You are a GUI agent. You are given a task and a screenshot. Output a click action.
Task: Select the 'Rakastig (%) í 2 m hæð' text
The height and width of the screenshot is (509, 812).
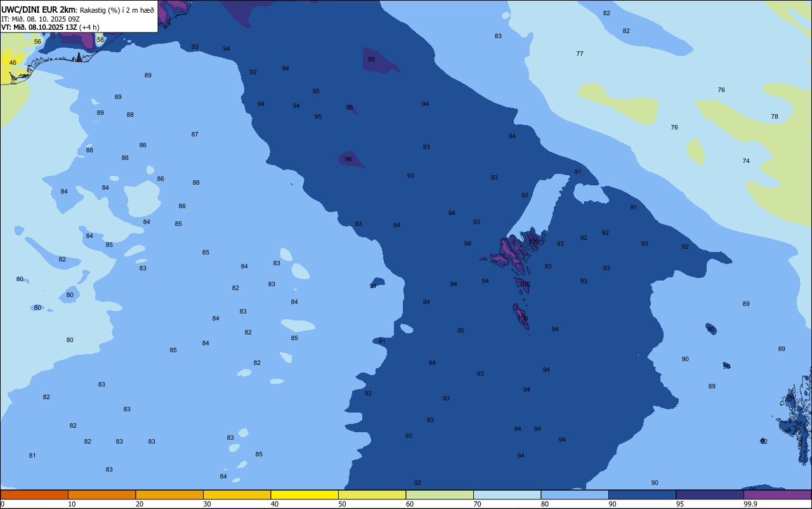[117, 10]
